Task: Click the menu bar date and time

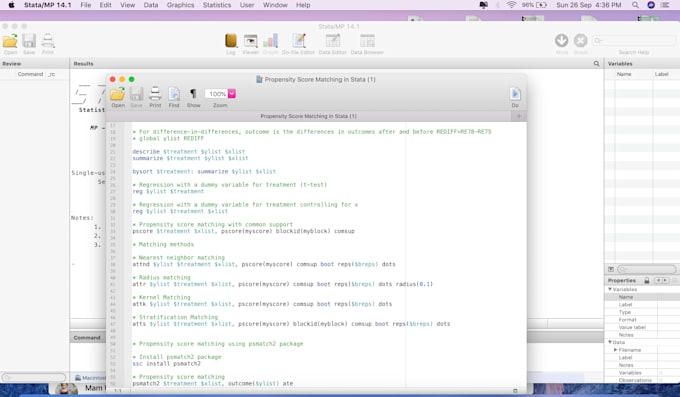Action: 589,5
